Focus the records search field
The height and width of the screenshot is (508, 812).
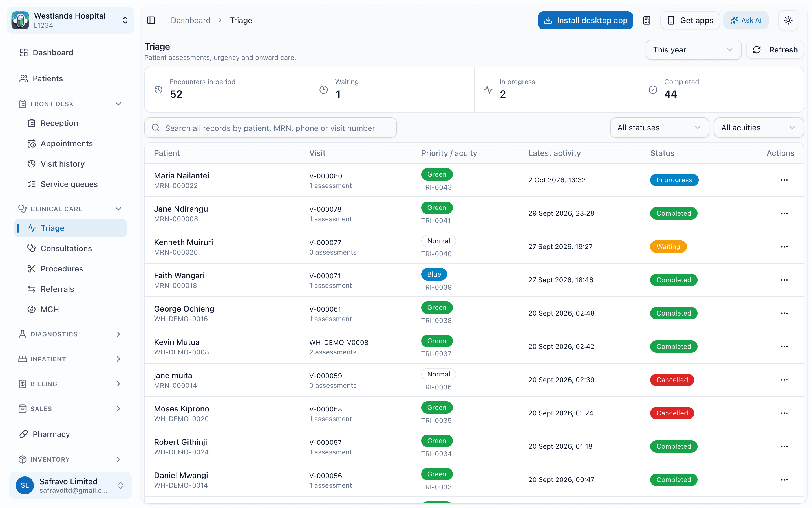(270, 128)
